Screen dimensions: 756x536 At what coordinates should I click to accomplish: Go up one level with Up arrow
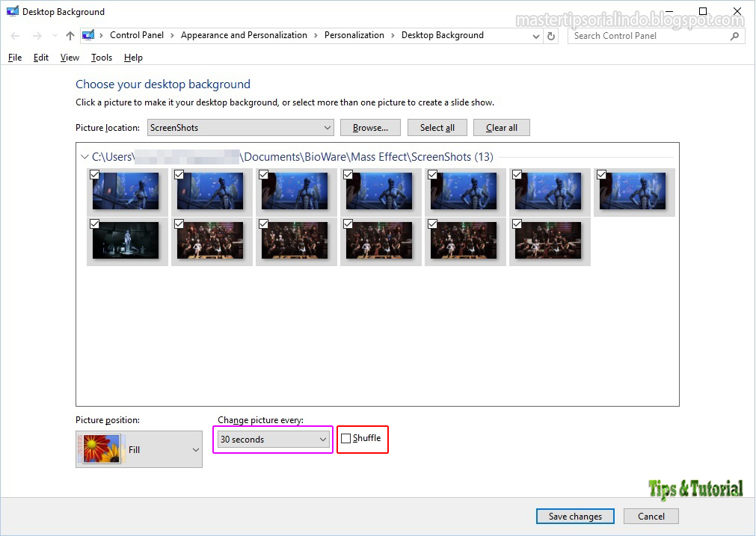coord(70,36)
